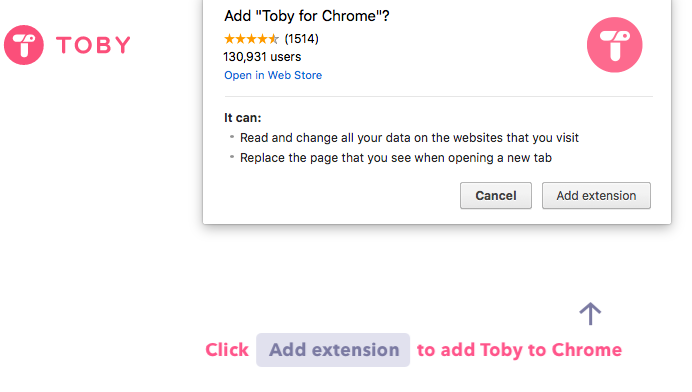Click the 'It can:' heading

point(243,118)
